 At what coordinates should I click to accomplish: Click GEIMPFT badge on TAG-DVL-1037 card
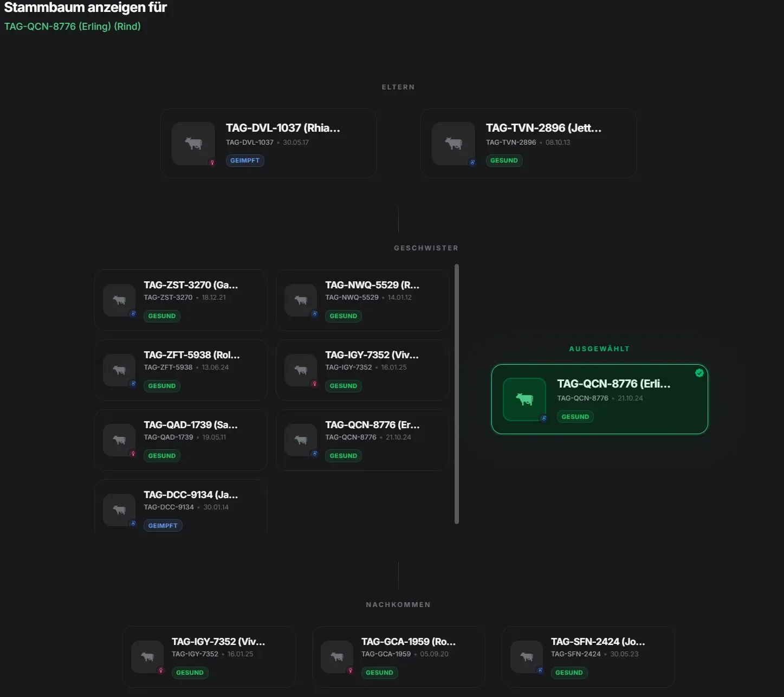pyautogui.click(x=245, y=160)
